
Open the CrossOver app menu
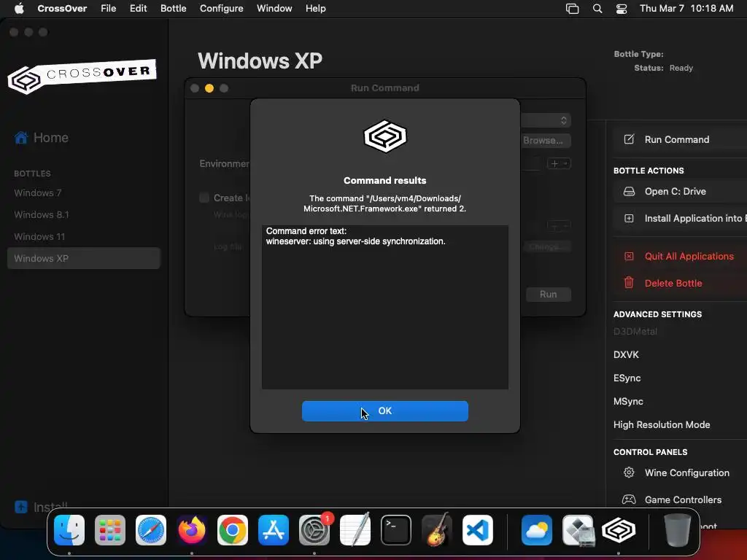coord(62,8)
